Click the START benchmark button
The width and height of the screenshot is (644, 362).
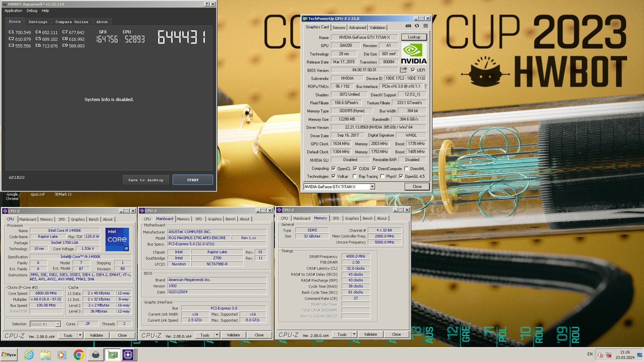point(193,180)
